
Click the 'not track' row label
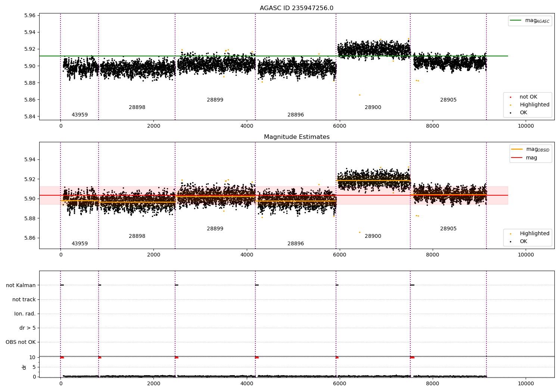point(24,300)
